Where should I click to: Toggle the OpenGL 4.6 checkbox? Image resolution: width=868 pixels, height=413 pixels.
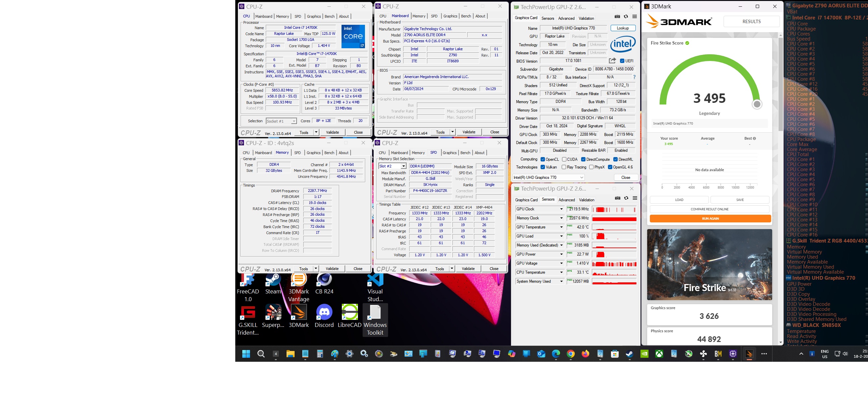tap(610, 167)
